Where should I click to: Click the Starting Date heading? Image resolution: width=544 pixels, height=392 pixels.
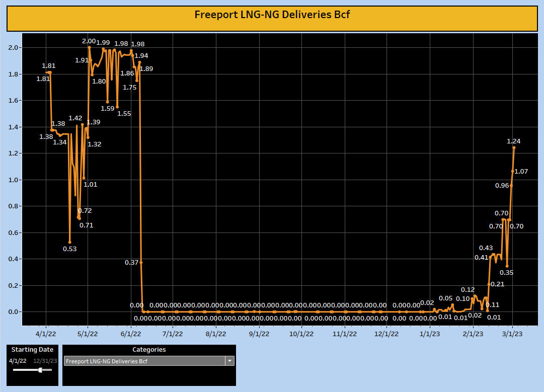point(32,350)
